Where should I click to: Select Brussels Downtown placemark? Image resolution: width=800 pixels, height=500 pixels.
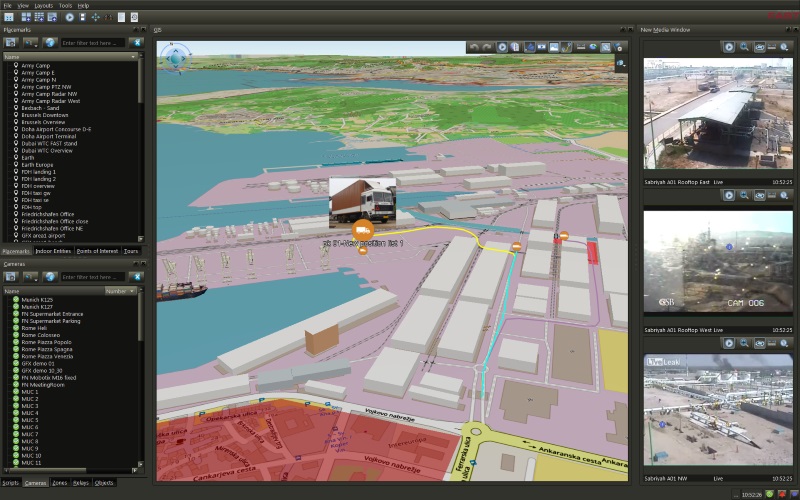pos(44,115)
